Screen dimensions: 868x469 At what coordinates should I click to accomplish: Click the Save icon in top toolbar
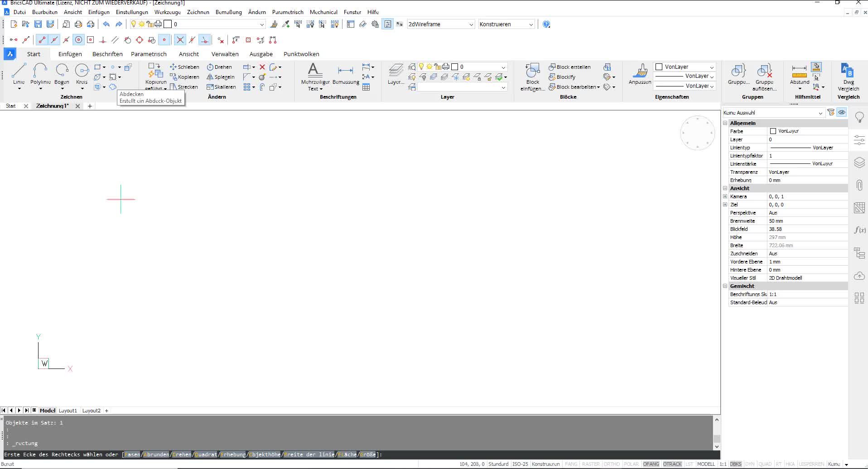[38, 24]
